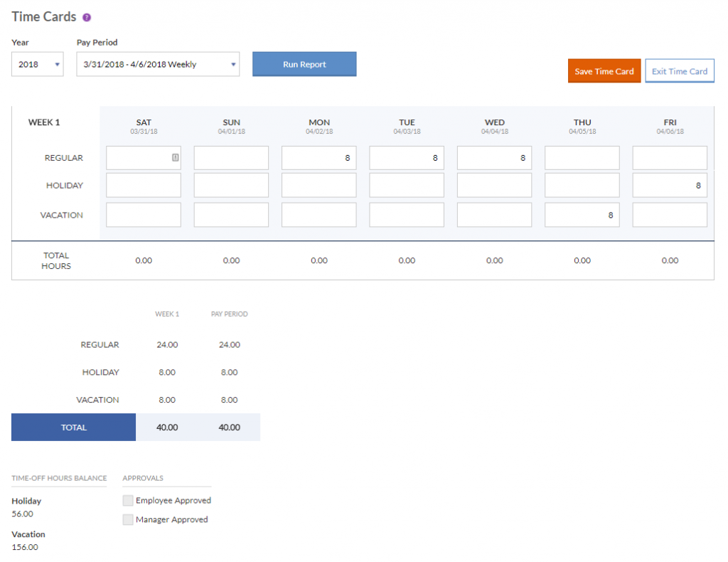Click the purple help icon beside Time Cards
The height and width of the screenshot is (562, 728).
87,18
